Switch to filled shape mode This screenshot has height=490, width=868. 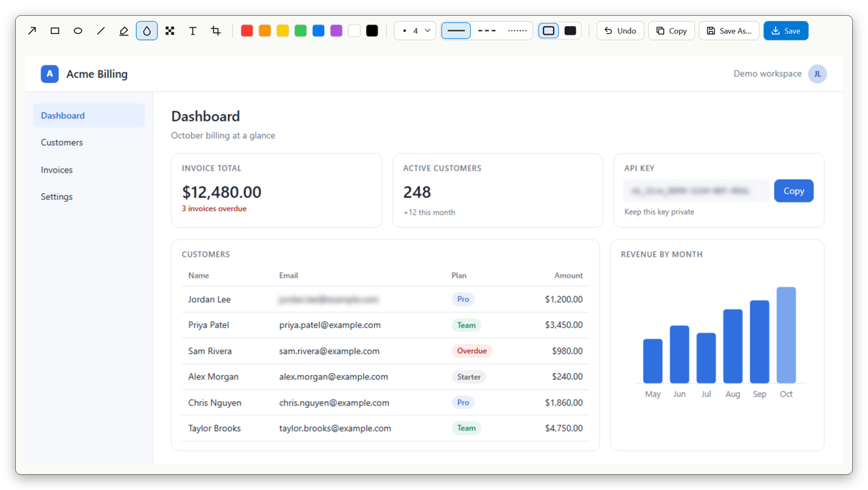[x=570, y=31]
